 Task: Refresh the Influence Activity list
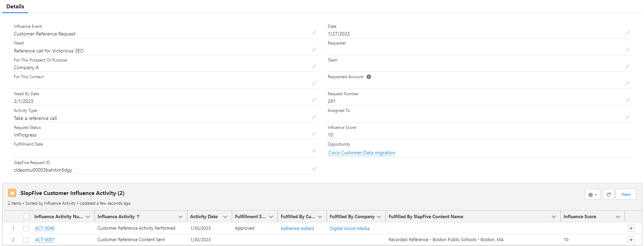(x=608, y=195)
